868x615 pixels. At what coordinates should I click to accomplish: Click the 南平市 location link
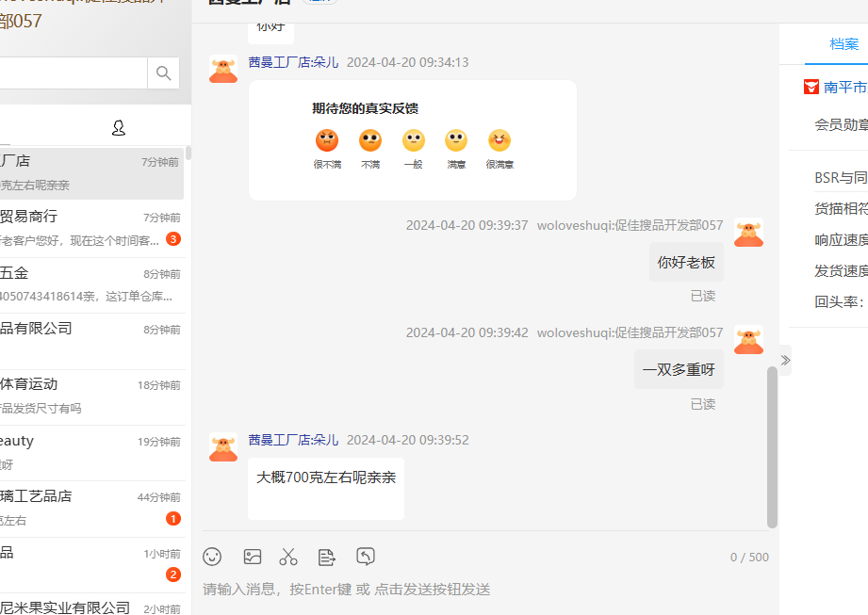coord(844,87)
